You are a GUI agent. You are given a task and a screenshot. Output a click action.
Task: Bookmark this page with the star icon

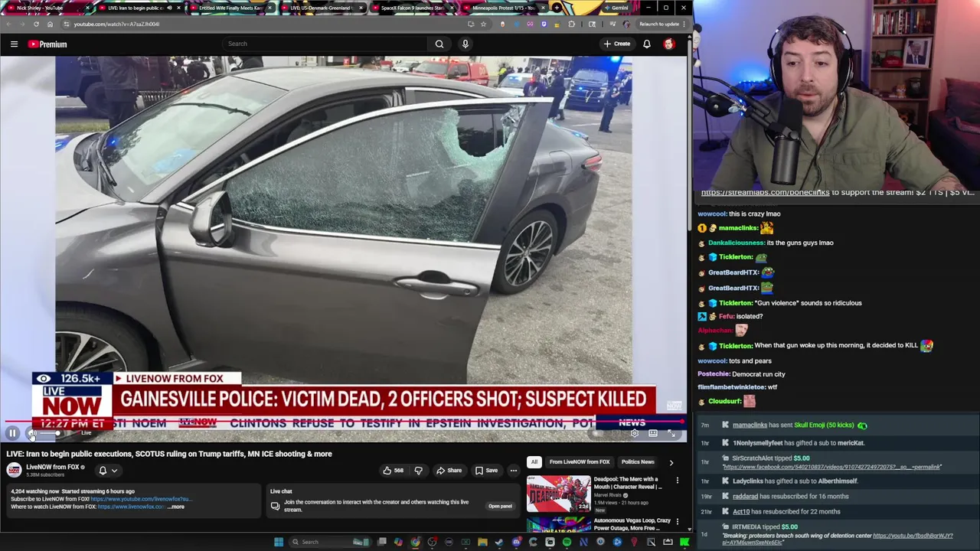click(483, 24)
